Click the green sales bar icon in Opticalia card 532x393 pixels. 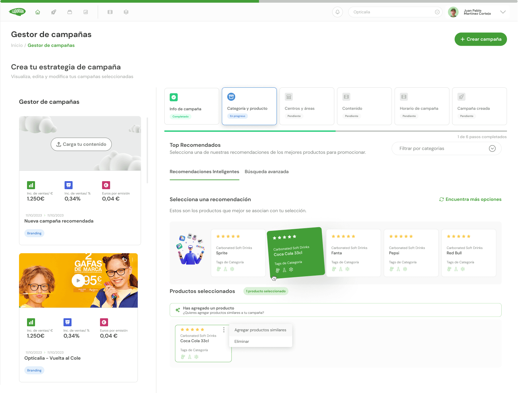coord(31,322)
